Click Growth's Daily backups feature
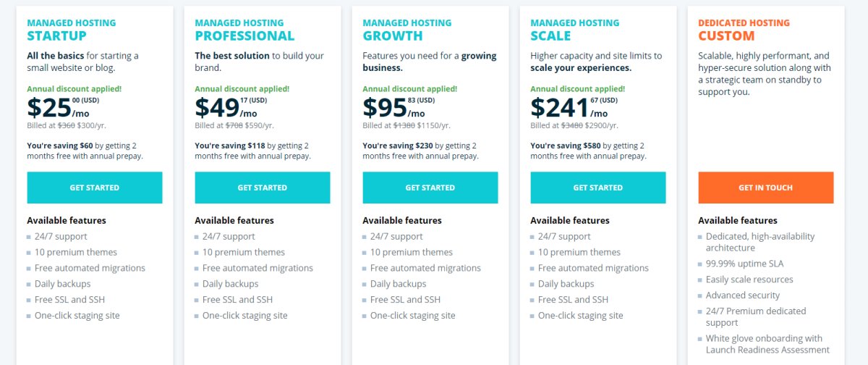The image size is (868, 365). click(x=398, y=284)
